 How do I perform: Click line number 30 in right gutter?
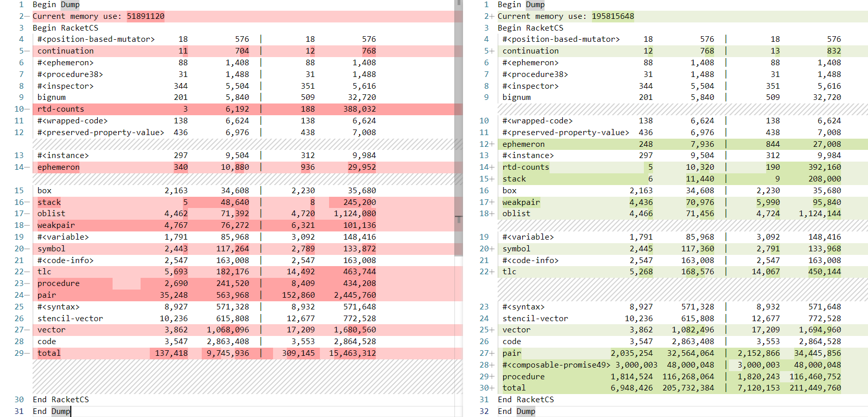coord(484,388)
